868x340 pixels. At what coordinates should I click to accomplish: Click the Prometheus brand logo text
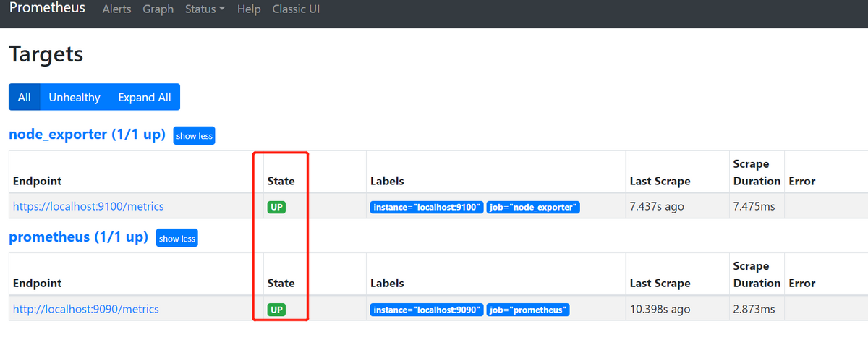47,9
